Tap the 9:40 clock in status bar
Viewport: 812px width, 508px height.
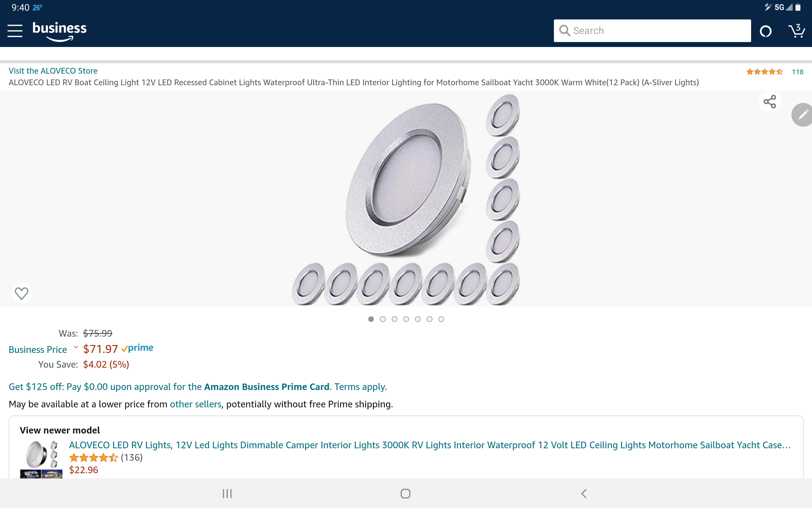point(21,7)
